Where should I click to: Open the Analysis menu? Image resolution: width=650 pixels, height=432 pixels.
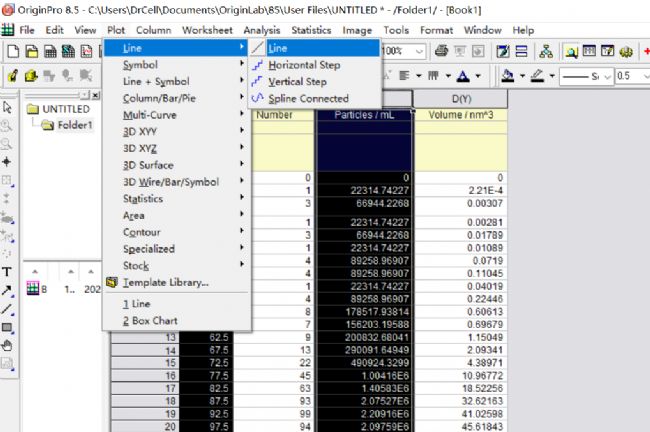261,30
